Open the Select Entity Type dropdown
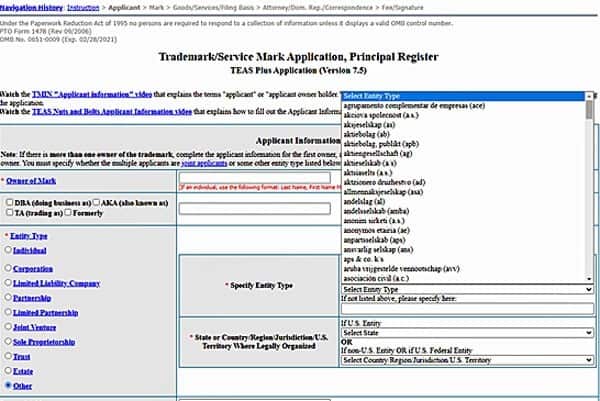Viewport: 600px width, 401px height. click(x=467, y=290)
